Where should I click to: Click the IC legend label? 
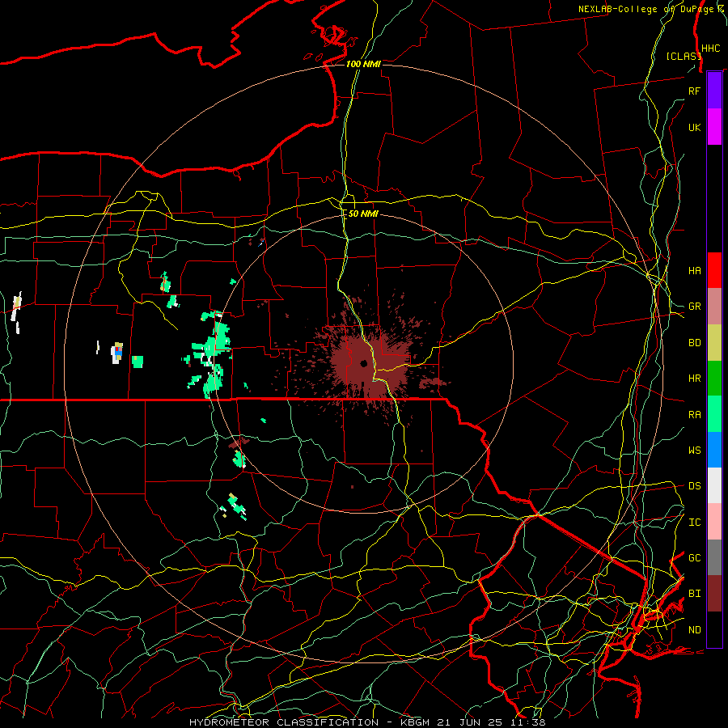[694, 523]
